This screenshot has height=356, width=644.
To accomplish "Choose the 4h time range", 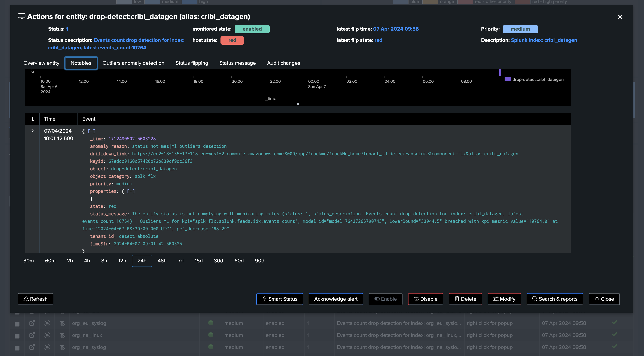I will coord(87,261).
